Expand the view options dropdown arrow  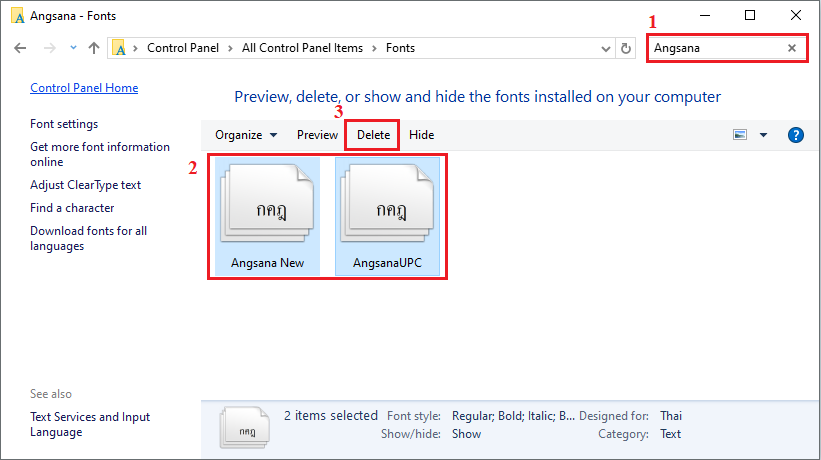pyautogui.click(x=764, y=135)
